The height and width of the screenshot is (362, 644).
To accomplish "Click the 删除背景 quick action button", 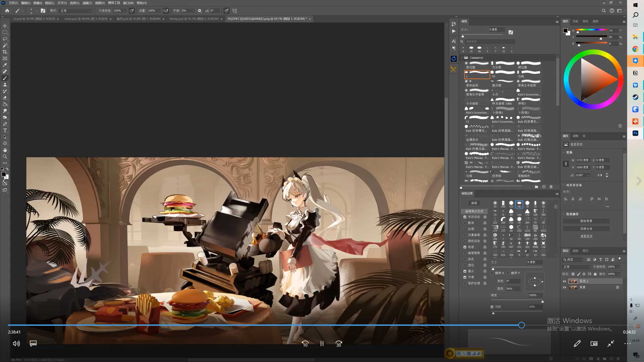I will point(586,221).
